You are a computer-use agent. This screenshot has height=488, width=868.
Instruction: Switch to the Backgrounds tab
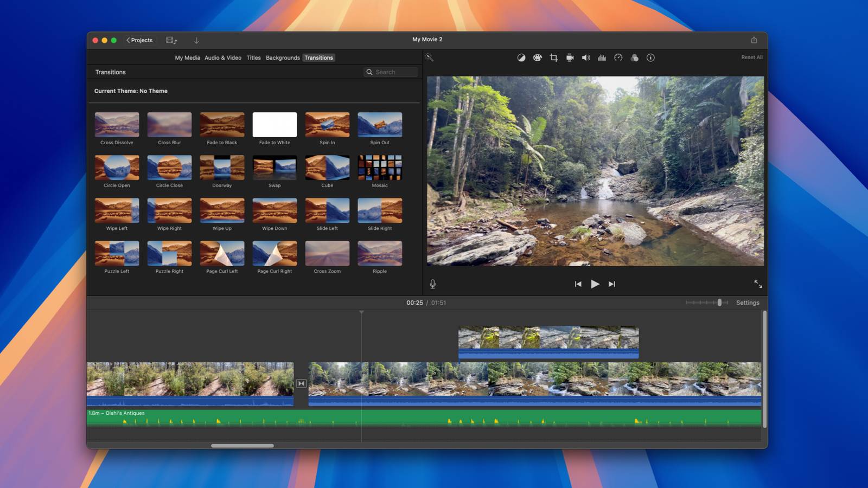tap(282, 58)
